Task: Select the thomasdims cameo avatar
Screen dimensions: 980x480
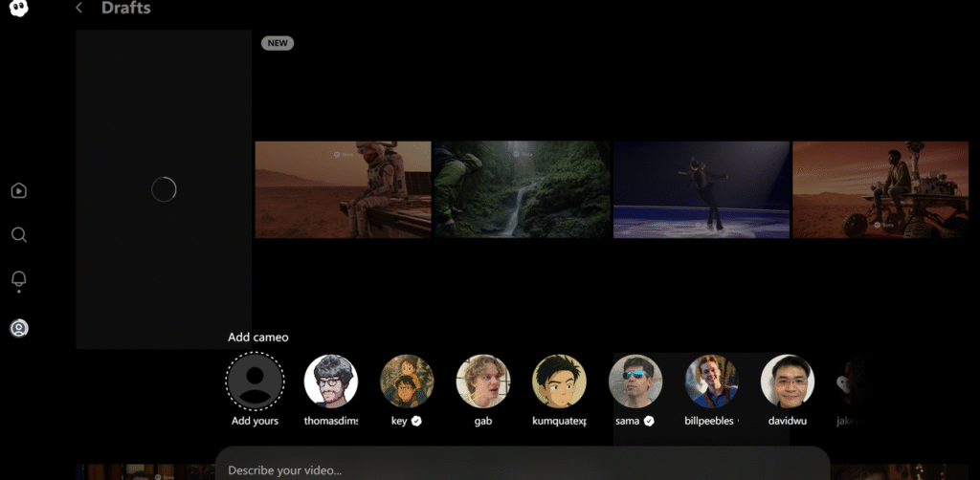Action: pyautogui.click(x=330, y=381)
